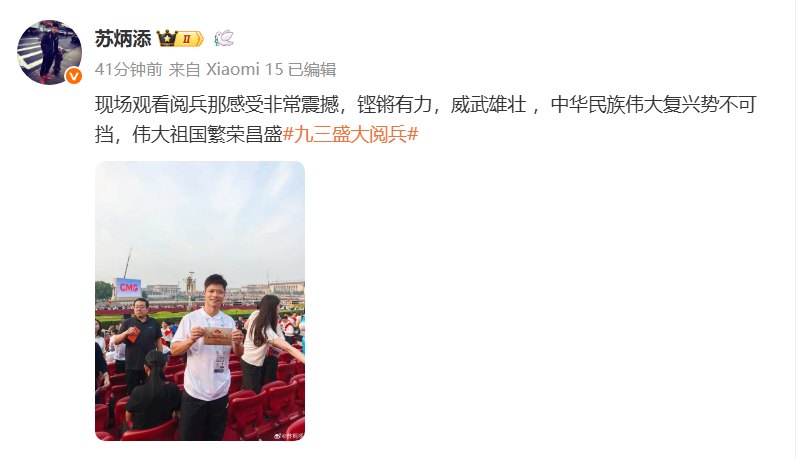This screenshot has width=796, height=460.
Task: View edit history via 已编辑
Action: 312,70
